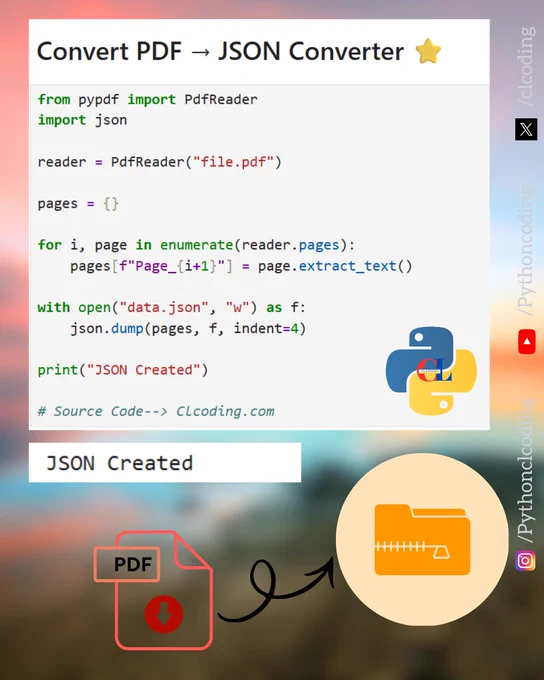This screenshot has width=544, height=680.
Task: Click the "enumerate" function call in code
Action: point(197,245)
